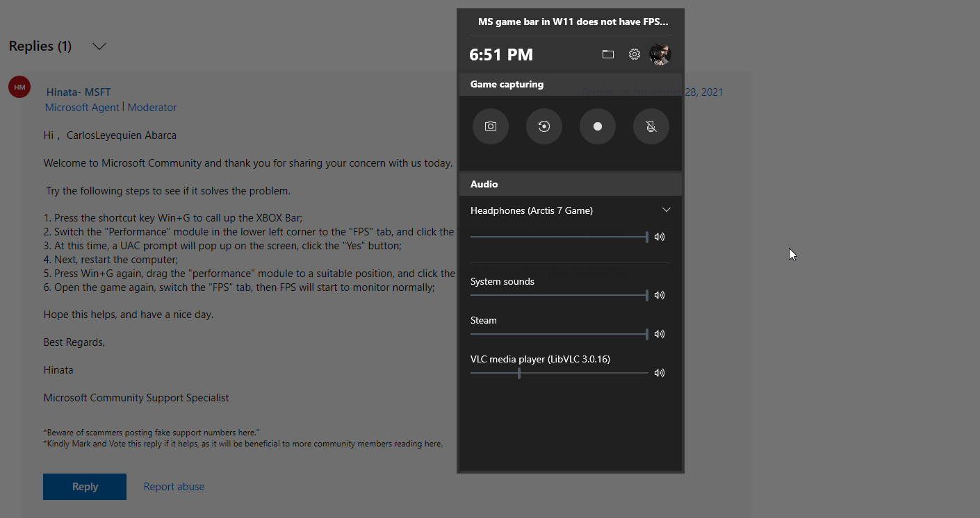Record the last 30 seconds

tap(544, 126)
